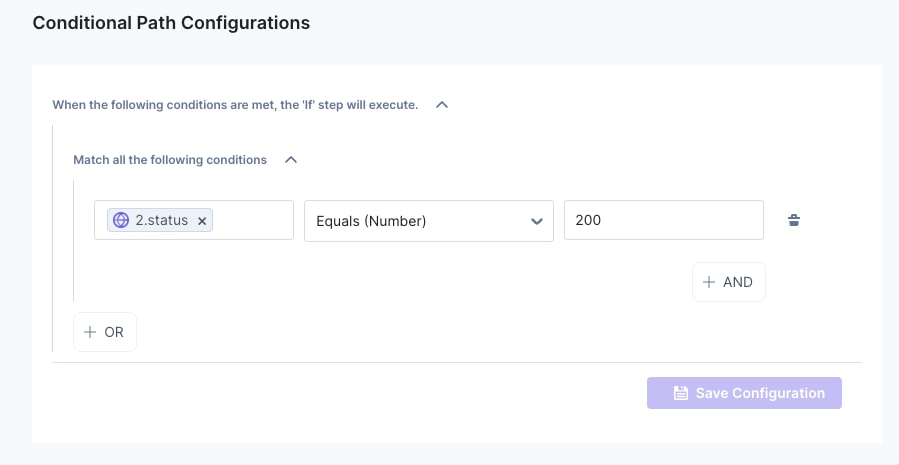Focus the empty field area after the 2.status chip
899x465 pixels.
click(x=252, y=221)
